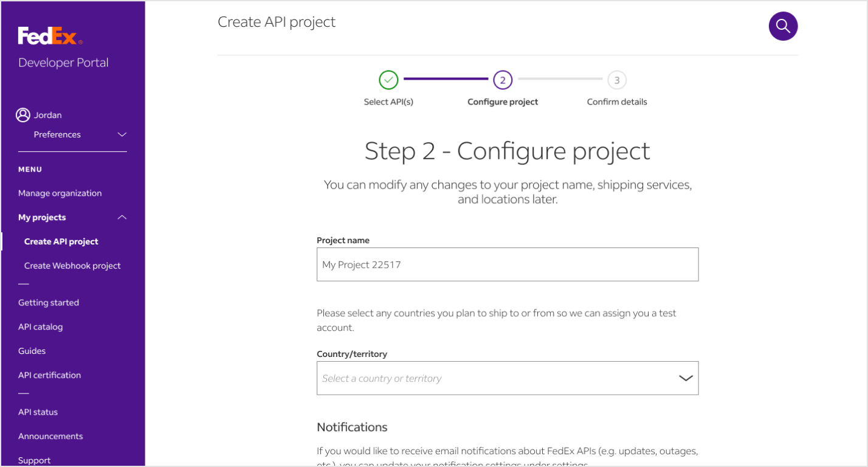Click the green checkmark step circle
This screenshot has height=467, width=868.
(x=388, y=80)
